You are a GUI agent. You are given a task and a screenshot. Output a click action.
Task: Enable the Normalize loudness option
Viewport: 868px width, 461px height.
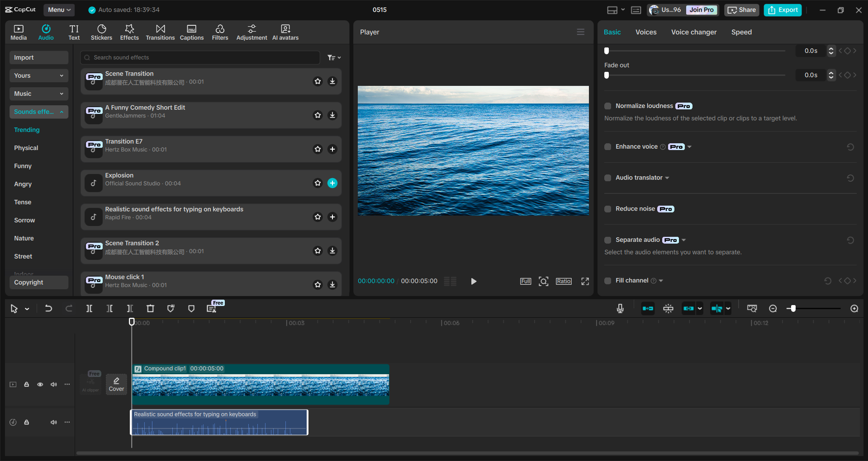pos(607,106)
